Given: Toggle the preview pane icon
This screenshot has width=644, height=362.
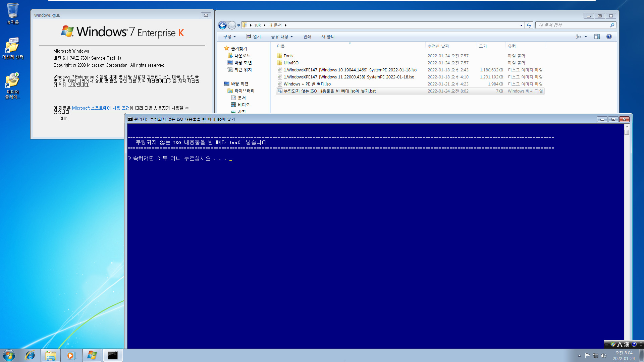Looking at the screenshot, I should tap(597, 37).
